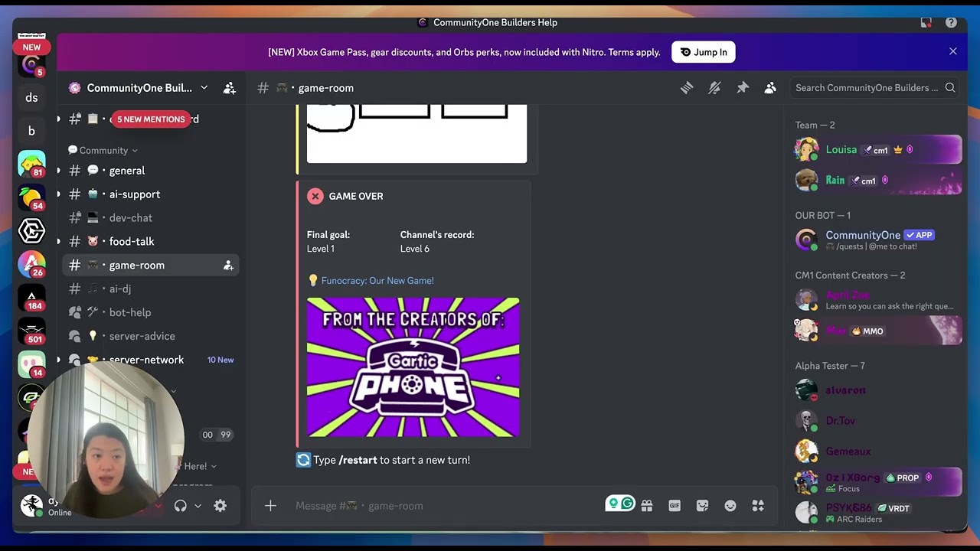This screenshot has width=980, height=551.
Task: Open CommunityOne bot in member list
Action: pyautogui.click(x=877, y=240)
